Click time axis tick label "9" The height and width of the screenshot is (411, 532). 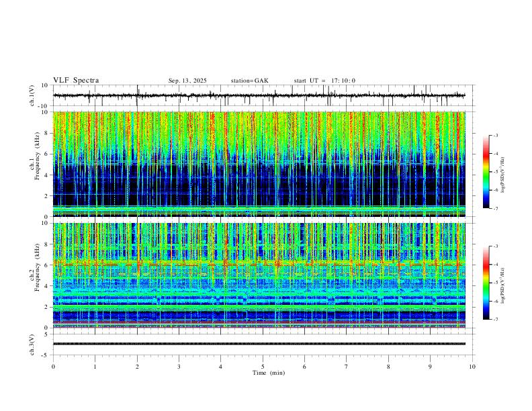tap(430, 367)
